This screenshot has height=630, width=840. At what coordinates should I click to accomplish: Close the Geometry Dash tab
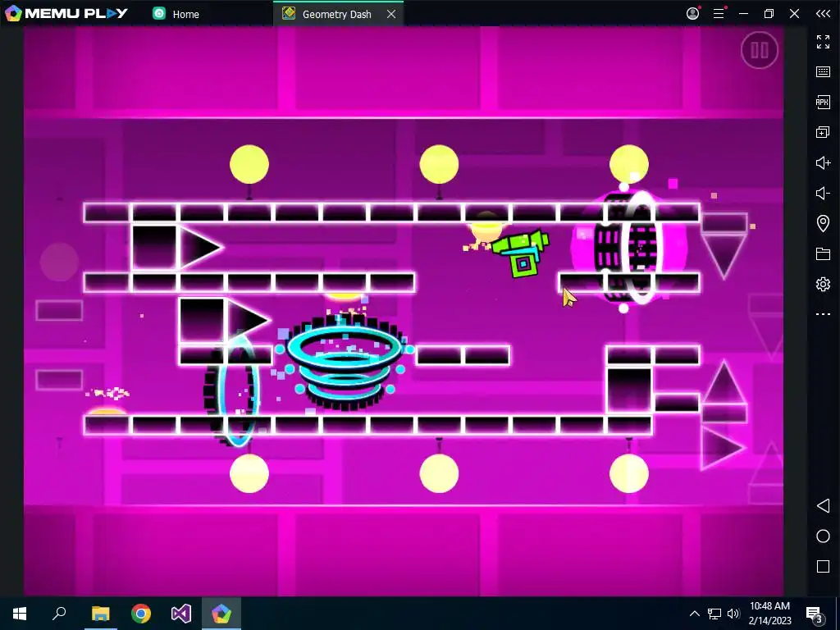click(x=391, y=14)
